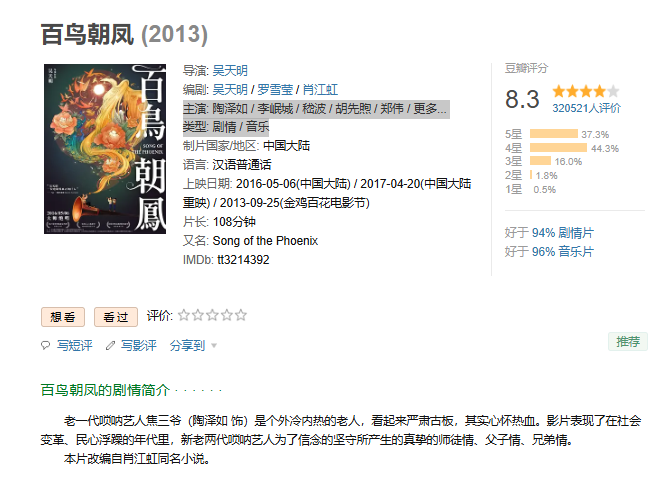This screenshot has width=672, height=485.
Task: Click the orange Douban score stars
Action: coord(585,91)
